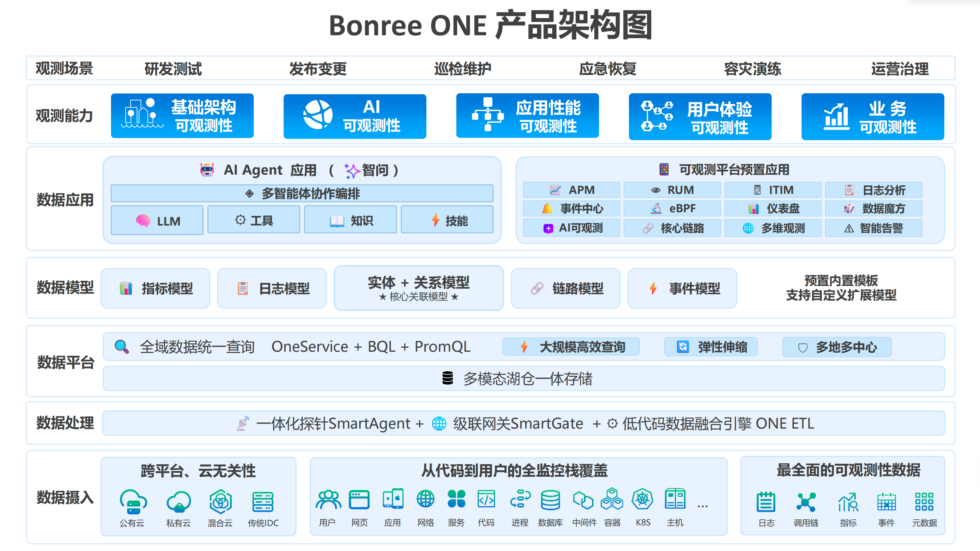Click the 容器 container cubes icon

(612, 499)
